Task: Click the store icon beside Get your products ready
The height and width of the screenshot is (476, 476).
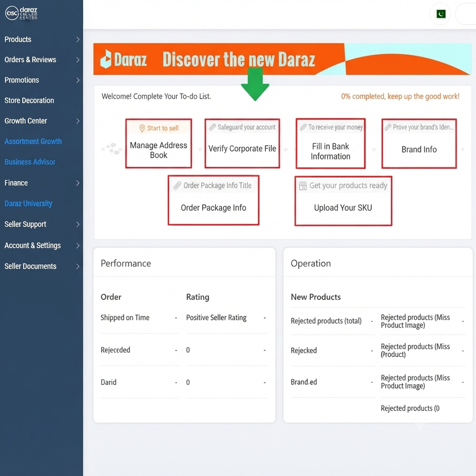Action: [302, 185]
